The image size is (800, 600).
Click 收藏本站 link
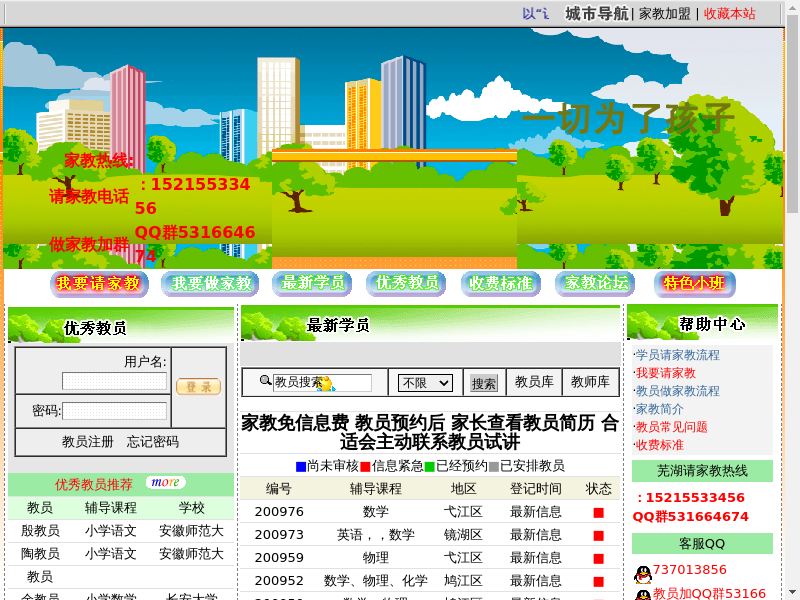coord(729,14)
